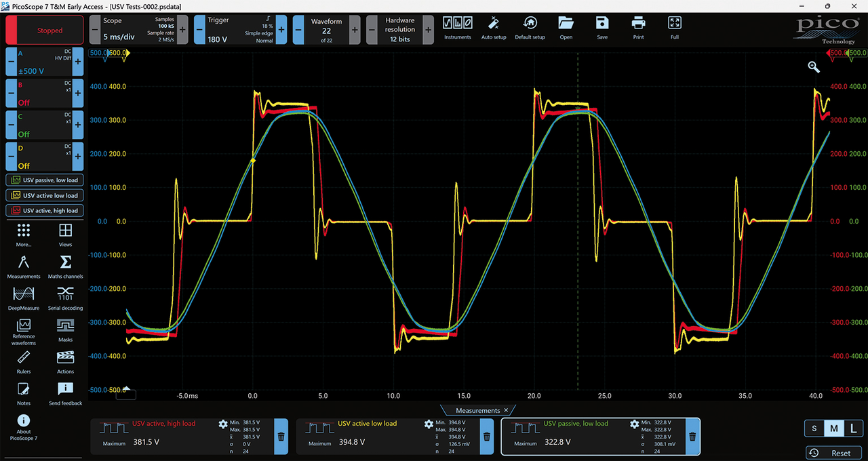Toggle the 'USV active, high load' reference waveform
Image resolution: width=868 pixels, height=461 pixels.
(x=44, y=211)
